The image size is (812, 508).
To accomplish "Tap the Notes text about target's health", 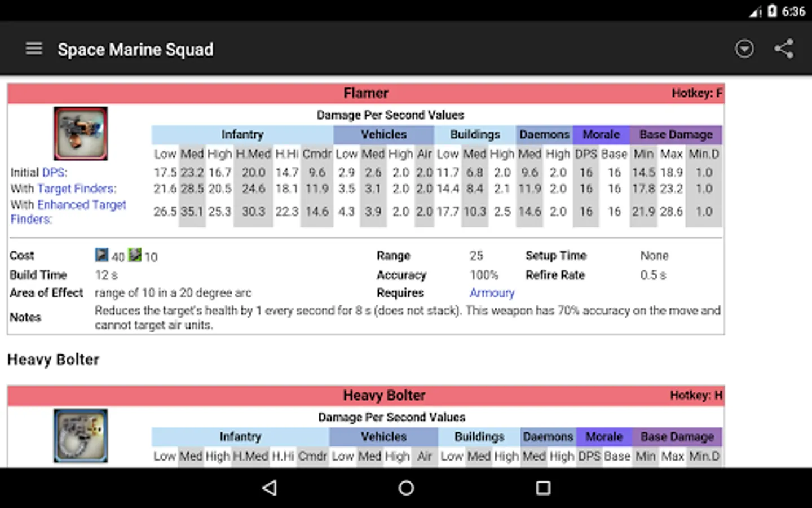I will (x=407, y=318).
